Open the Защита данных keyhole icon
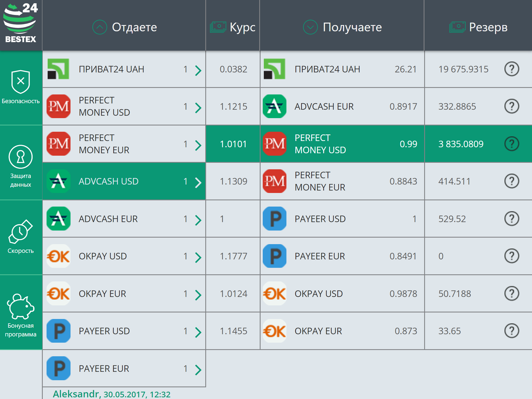Image resolution: width=532 pixels, height=399 pixels. pyautogui.click(x=21, y=157)
